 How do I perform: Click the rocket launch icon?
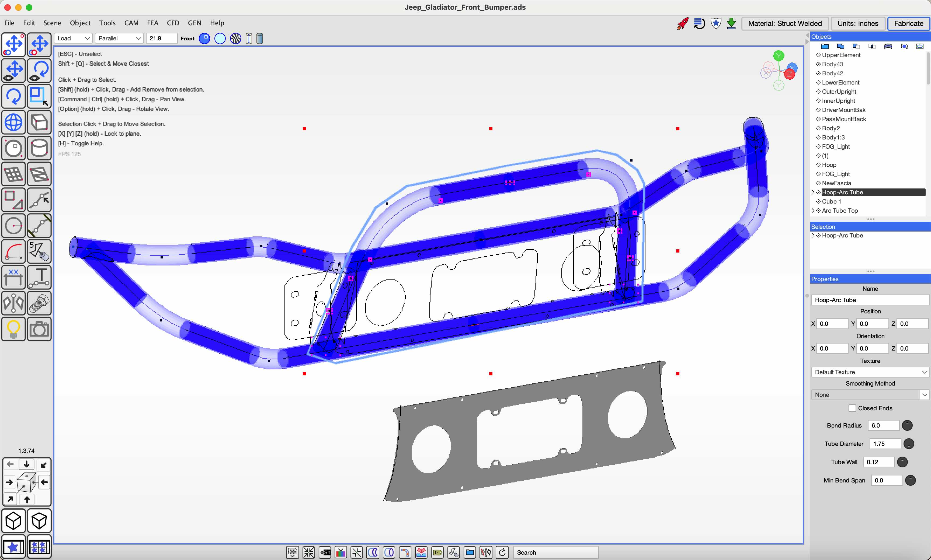pos(683,23)
